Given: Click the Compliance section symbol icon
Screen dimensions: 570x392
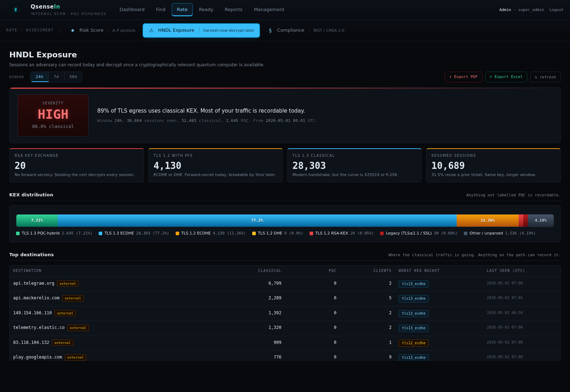Looking at the screenshot, I should [270, 30].
